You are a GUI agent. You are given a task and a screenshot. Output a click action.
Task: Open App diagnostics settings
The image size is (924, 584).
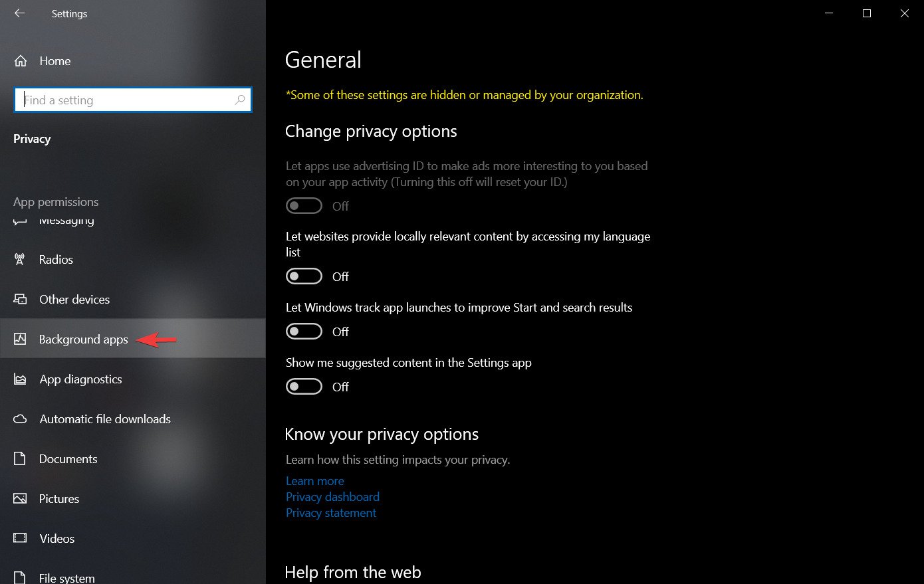(133, 379)
